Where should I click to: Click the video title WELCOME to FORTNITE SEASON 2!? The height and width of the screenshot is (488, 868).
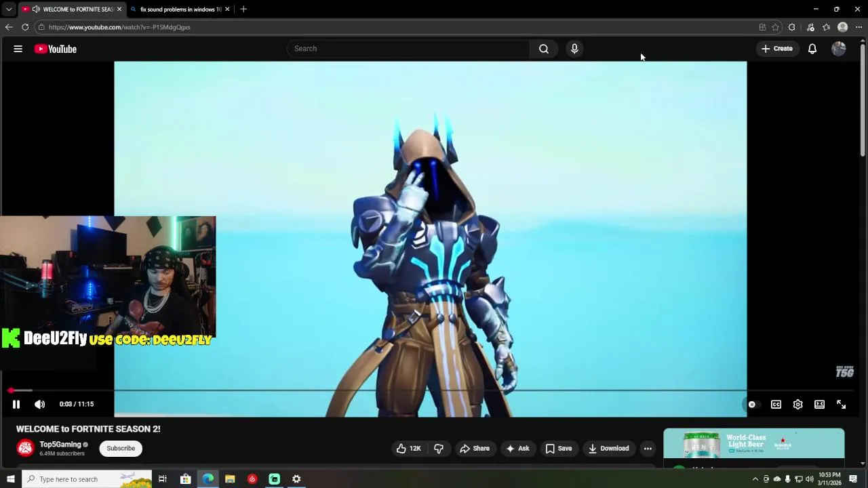pyautogui.click(x=88, y=429)
